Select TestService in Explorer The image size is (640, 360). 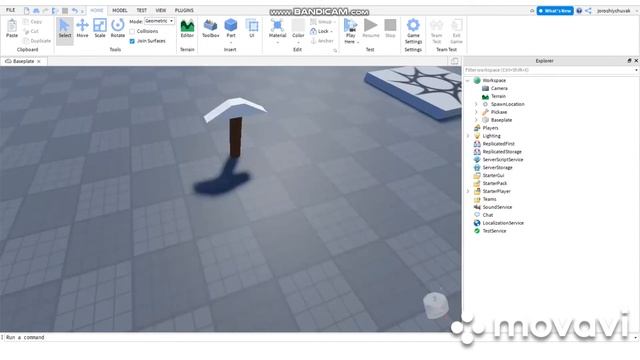[494, 231]
